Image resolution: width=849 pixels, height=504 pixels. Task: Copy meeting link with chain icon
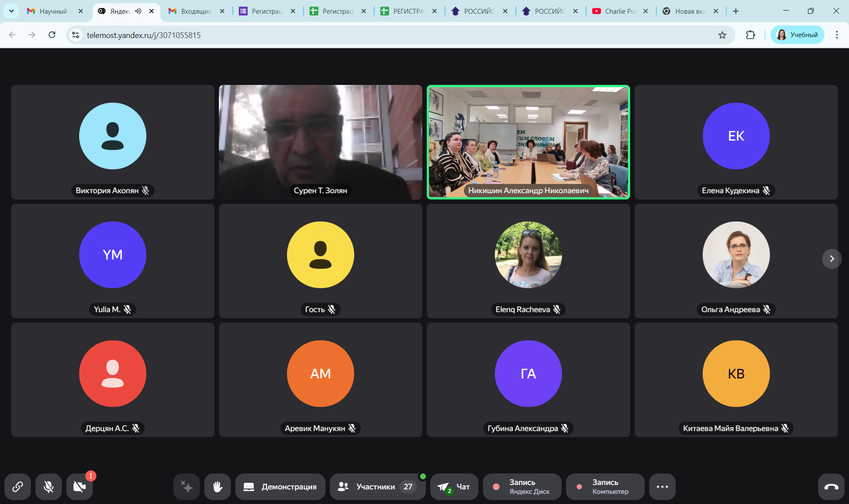(x=18, y=487)
